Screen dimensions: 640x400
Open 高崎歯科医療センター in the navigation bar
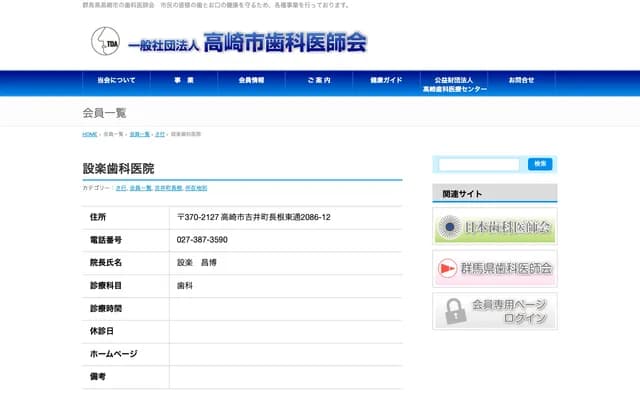[x=454, y=84]
